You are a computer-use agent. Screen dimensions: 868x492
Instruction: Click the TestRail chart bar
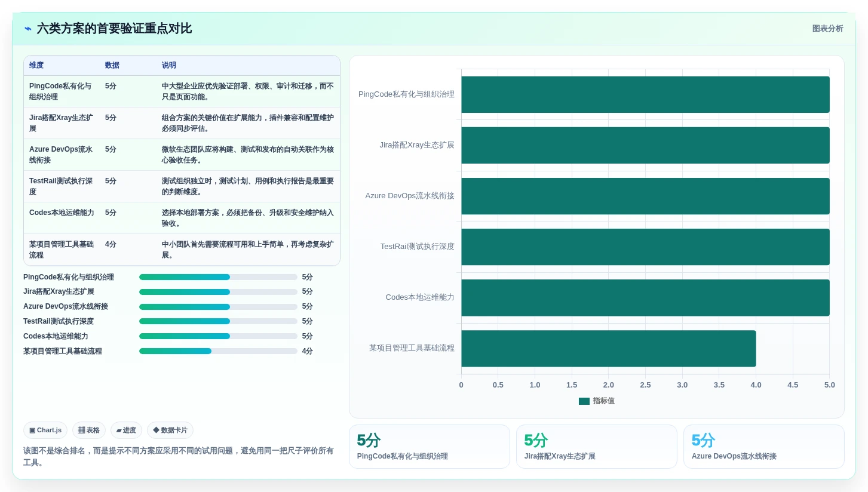tap(645, 247)
